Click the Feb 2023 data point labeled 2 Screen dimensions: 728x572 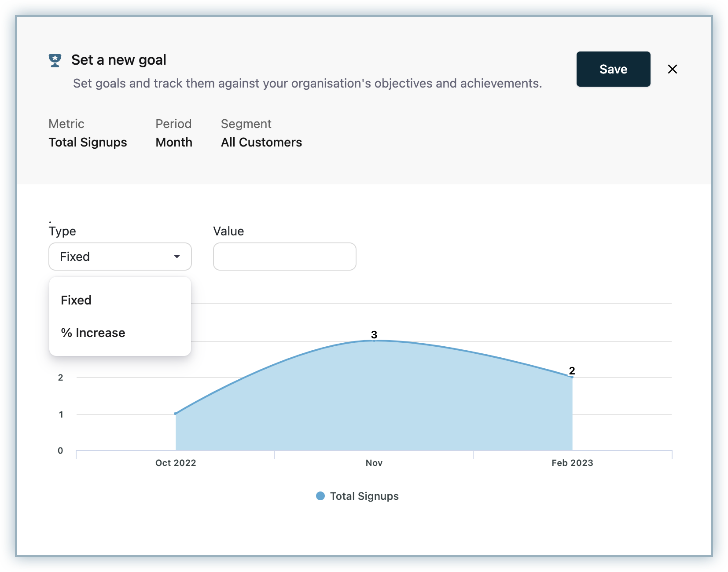[x=572, y=377]
